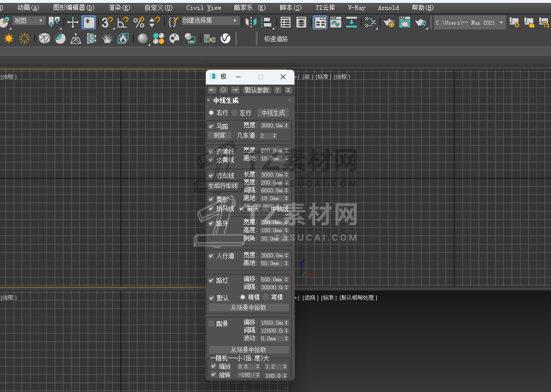The width and height of the screenshot is (551, 392).
Task: Click the 生成行车线 button
Action: tap(223, 186)
